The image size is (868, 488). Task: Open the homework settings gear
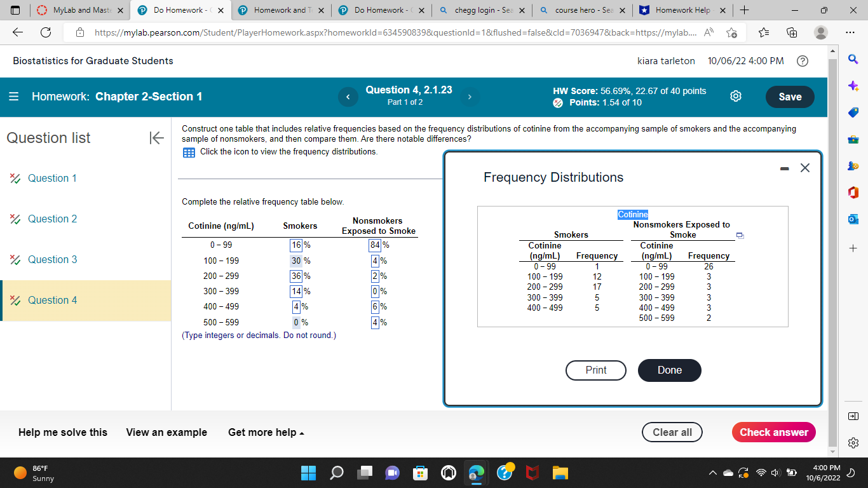point(736,97)
